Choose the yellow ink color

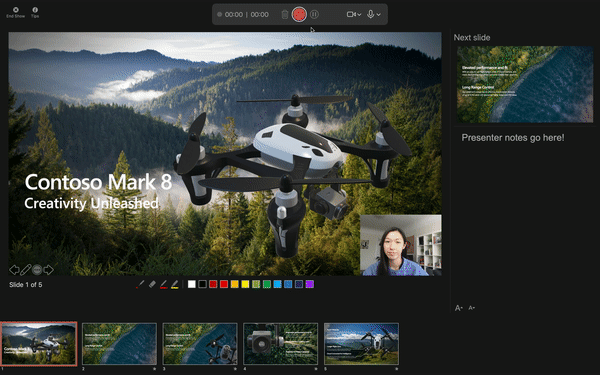click(245, 284)
